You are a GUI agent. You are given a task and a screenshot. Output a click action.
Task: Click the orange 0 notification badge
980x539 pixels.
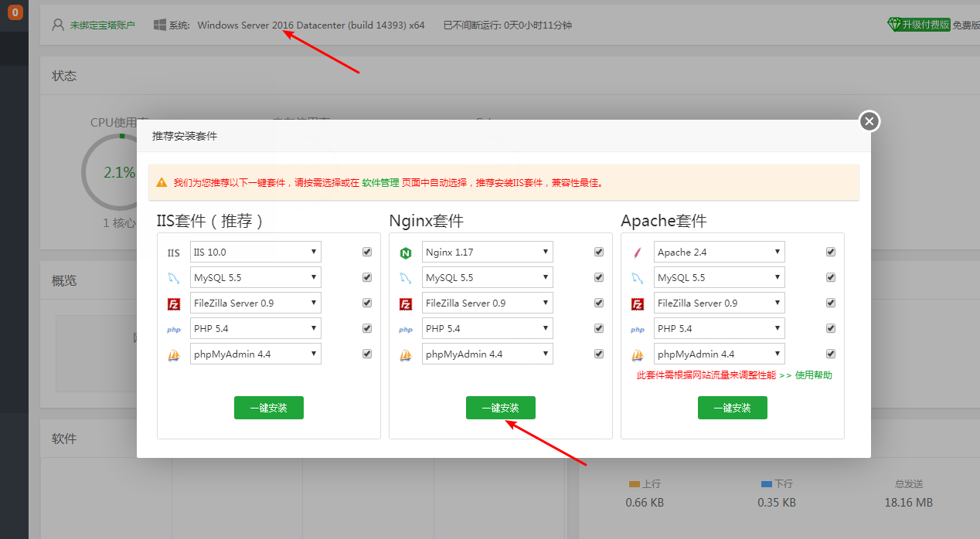[15, 12]
